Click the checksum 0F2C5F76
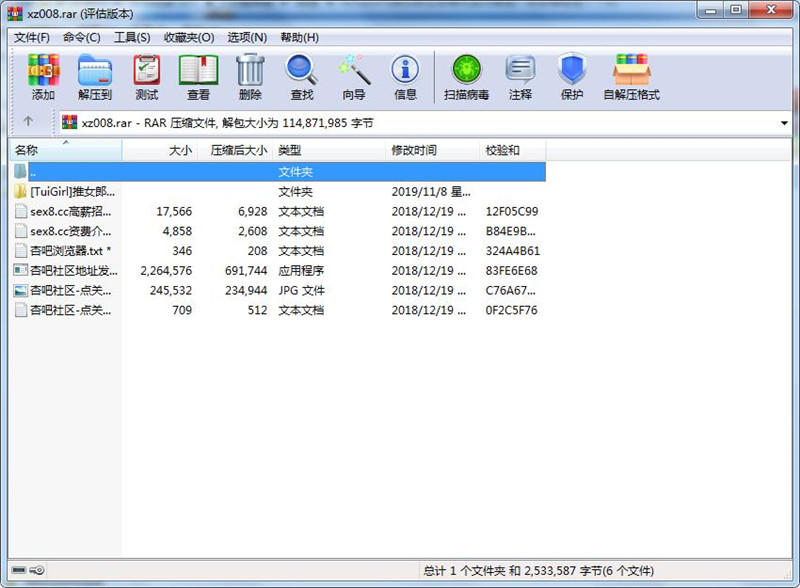Viewport: 800px width, 588px height. (x=511, y=310)
